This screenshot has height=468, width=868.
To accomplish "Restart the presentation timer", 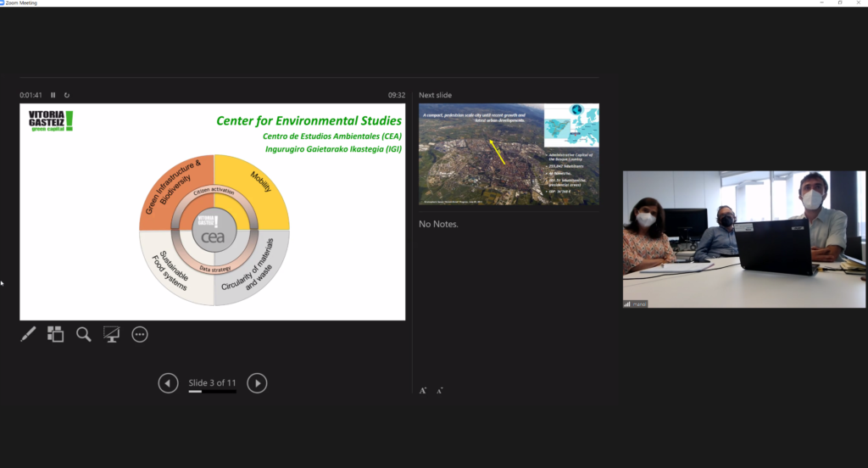I will click(67, 96).
